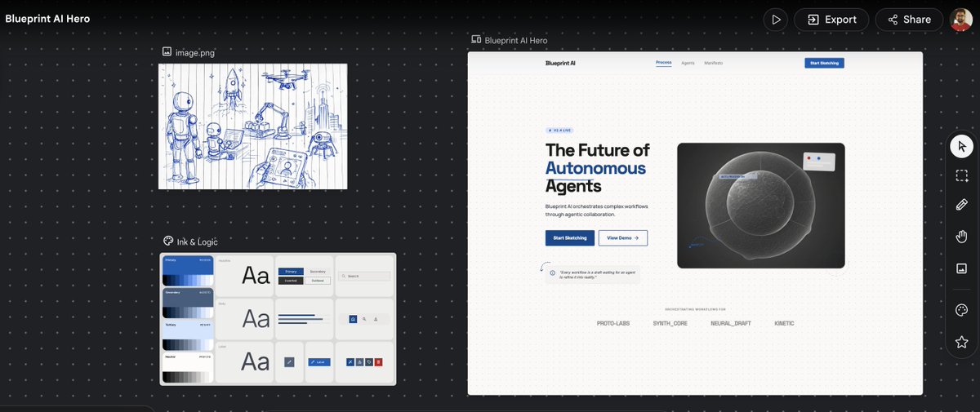
Task: Open the Manifesto tab in hero navigation
Action: 714,63
